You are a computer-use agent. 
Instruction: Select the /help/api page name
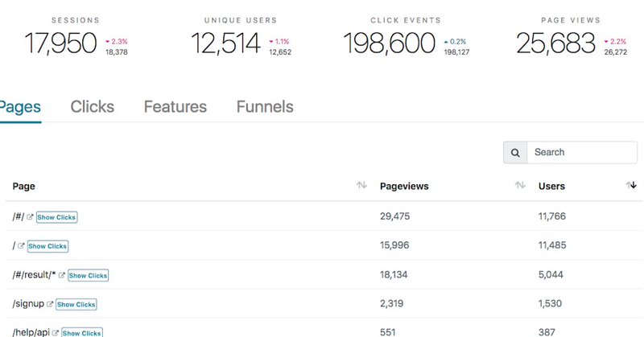tap(31, 332)
